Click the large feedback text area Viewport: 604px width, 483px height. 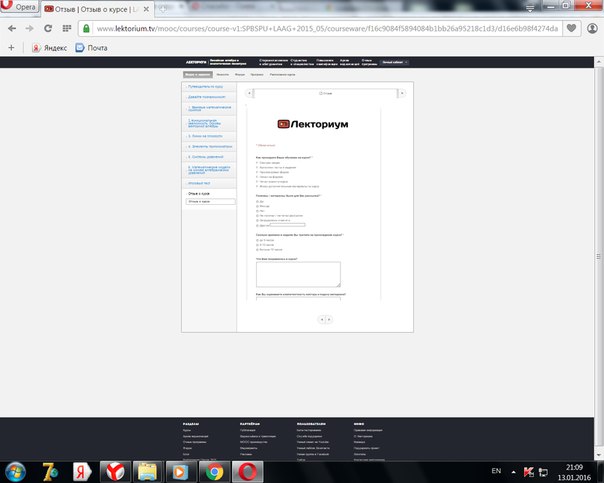298,274
